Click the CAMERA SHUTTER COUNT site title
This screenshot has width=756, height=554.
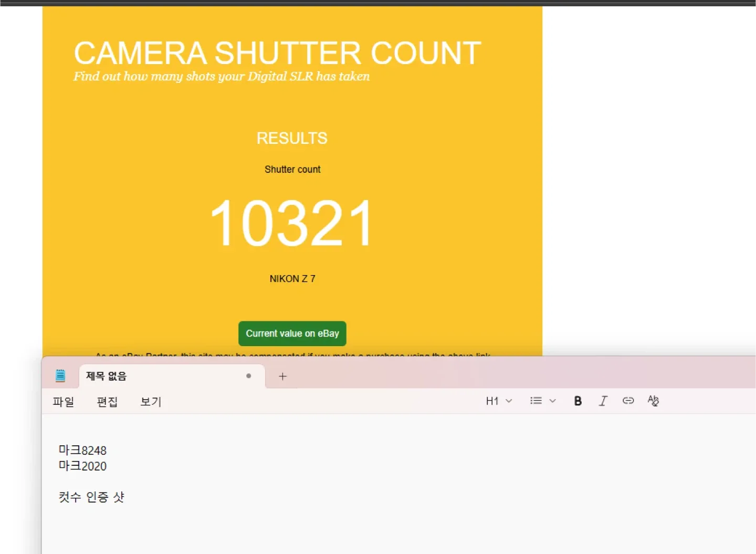click(x=277, y=53)
